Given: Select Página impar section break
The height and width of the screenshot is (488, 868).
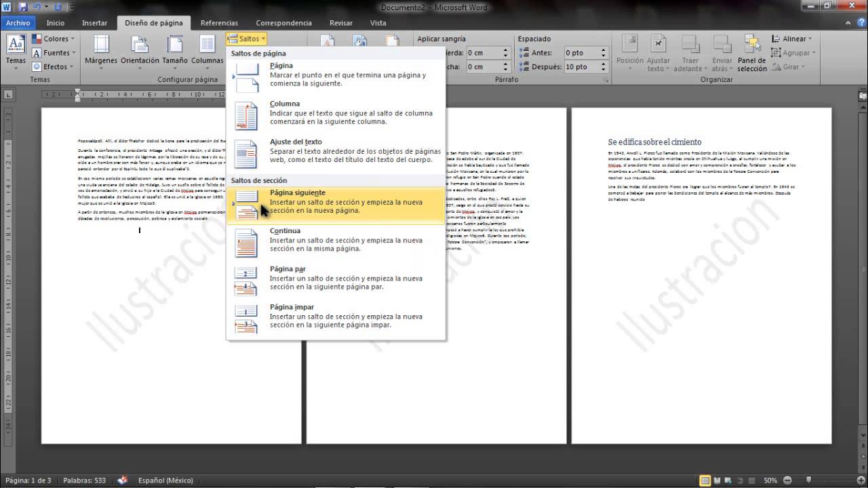Looking at the screenshot, I should (336, 320).
